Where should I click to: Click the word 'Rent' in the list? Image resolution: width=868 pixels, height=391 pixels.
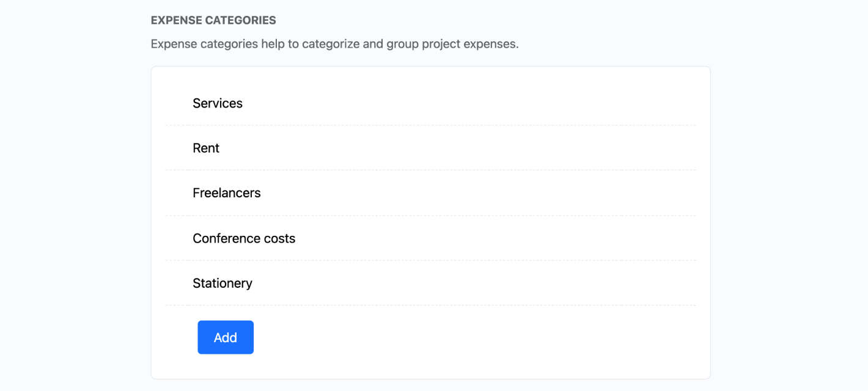pyautogui.click(x=206, y=148)
